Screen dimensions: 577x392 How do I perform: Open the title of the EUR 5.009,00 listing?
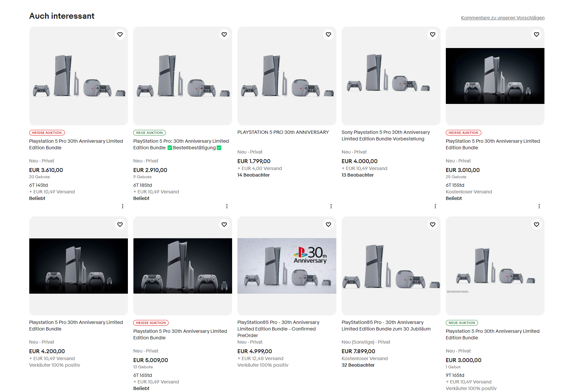(x=180, y=334)
